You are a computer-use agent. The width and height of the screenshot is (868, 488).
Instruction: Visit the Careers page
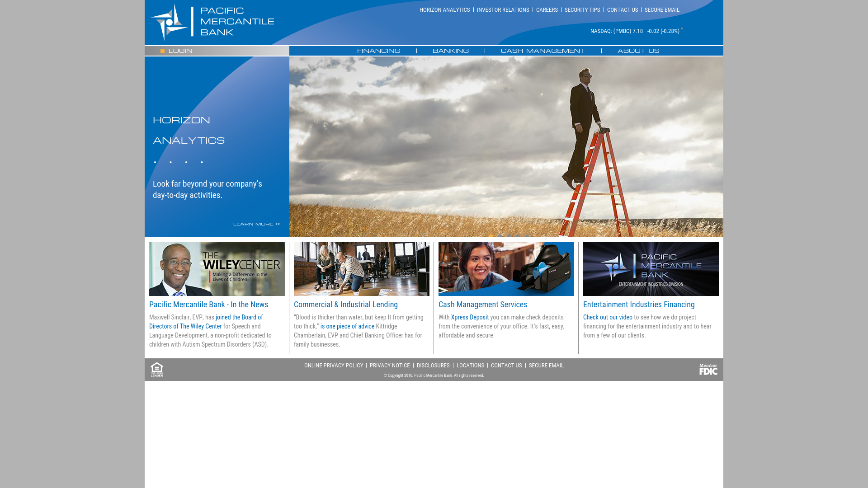coord(547,10)
